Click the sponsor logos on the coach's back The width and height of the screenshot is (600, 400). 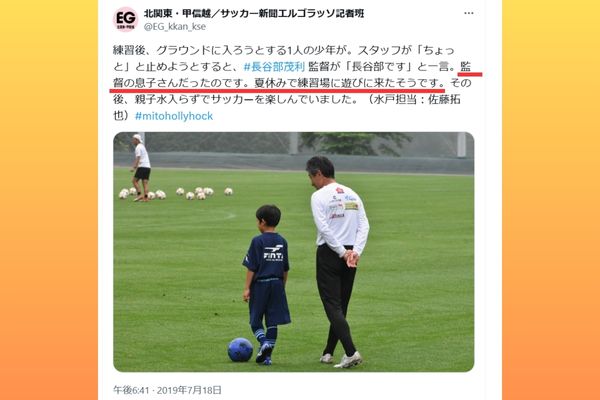tap(343, 203)
